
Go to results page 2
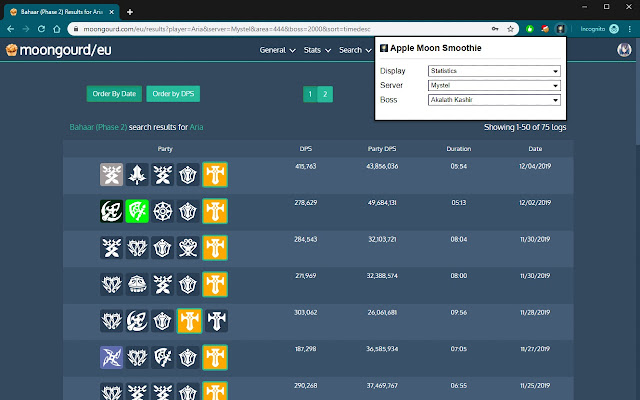pyautogui.click(x=326, y=94)
